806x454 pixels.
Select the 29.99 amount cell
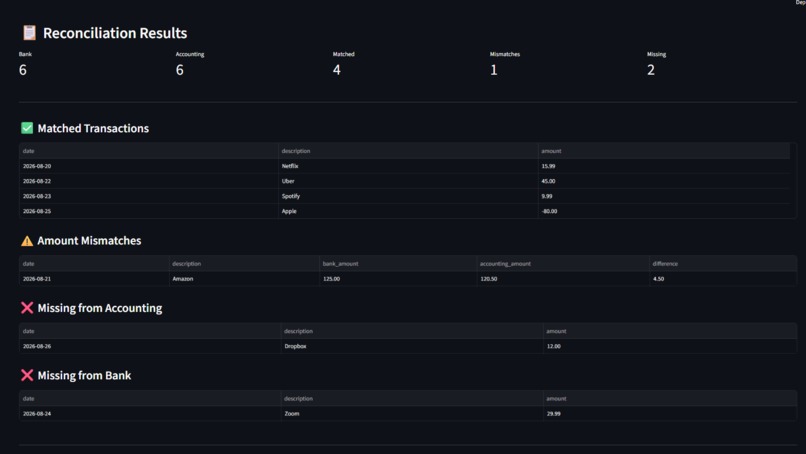point(670,413)
